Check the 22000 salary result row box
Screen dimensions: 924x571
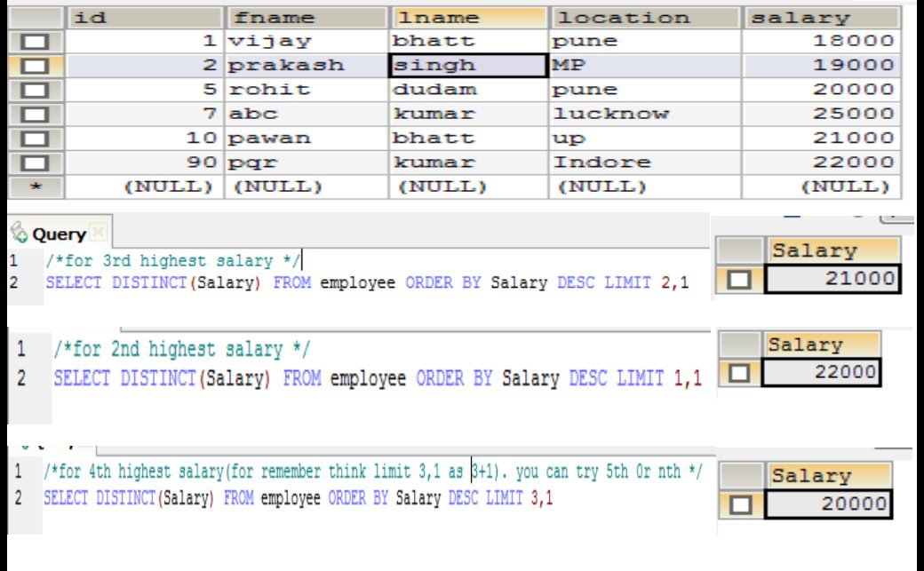coord(739,373)
